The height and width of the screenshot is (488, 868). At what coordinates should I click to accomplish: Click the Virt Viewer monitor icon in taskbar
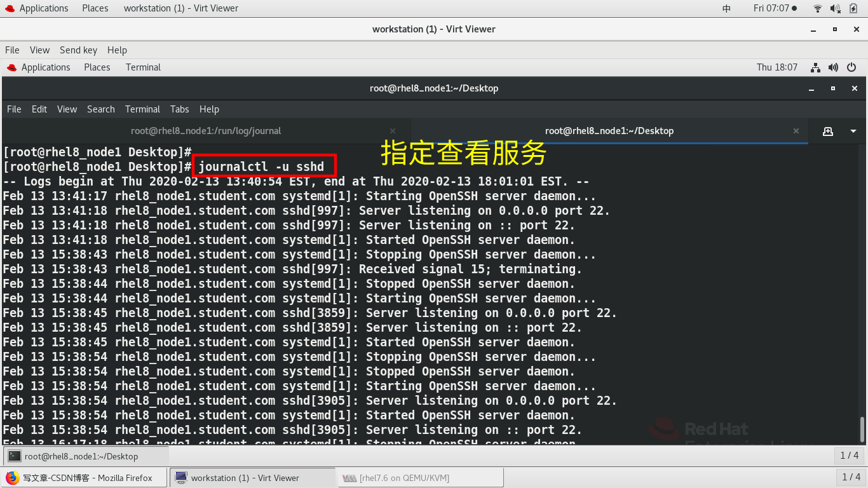181,478
